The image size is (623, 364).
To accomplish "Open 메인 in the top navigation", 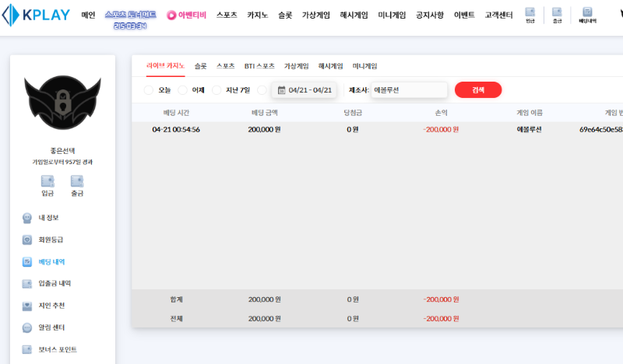I will 88,15.
